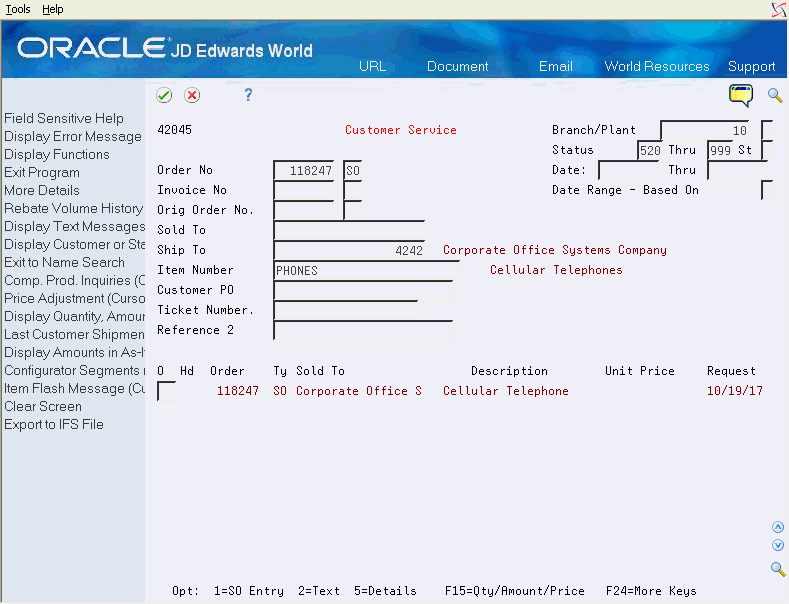Viewport: 789px width, 604px height.
Task: Click the Customer PO input field
Action: (x=363, y=290)
